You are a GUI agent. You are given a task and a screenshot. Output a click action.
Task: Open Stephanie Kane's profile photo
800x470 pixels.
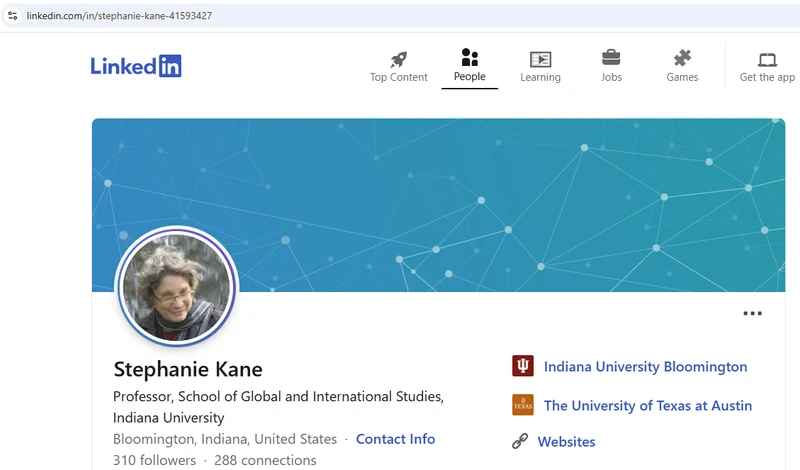point(177,287)
